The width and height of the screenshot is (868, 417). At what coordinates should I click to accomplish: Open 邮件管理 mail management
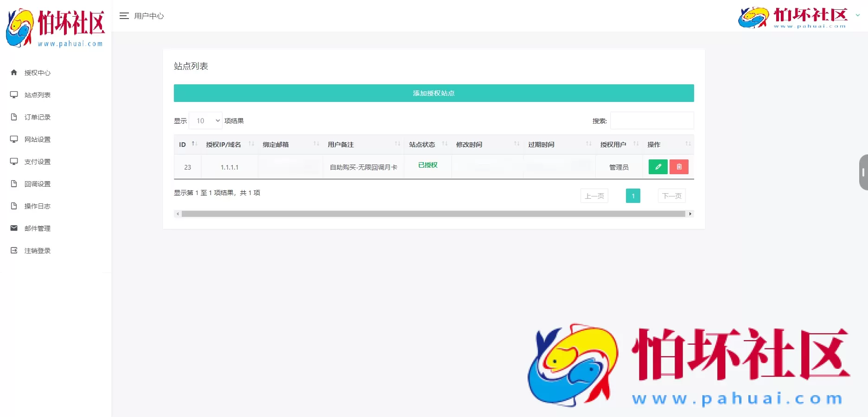(38, 228)
